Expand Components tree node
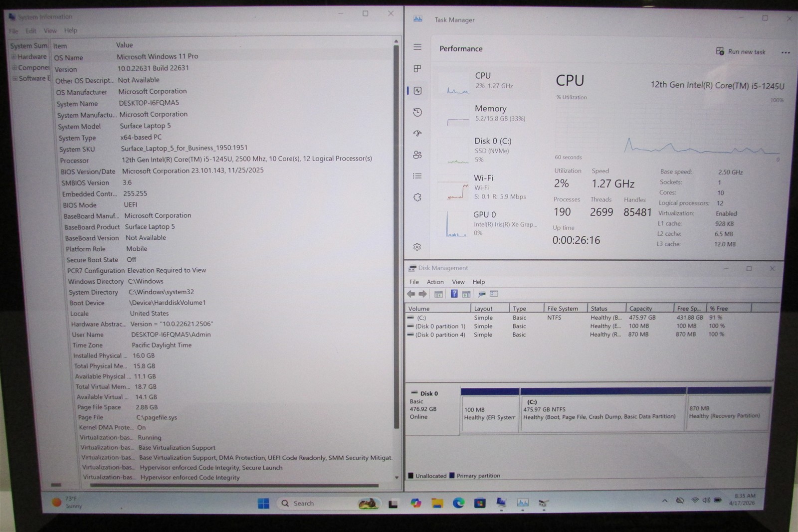Screen dimensions: 798x532 [x=14, y=67]
